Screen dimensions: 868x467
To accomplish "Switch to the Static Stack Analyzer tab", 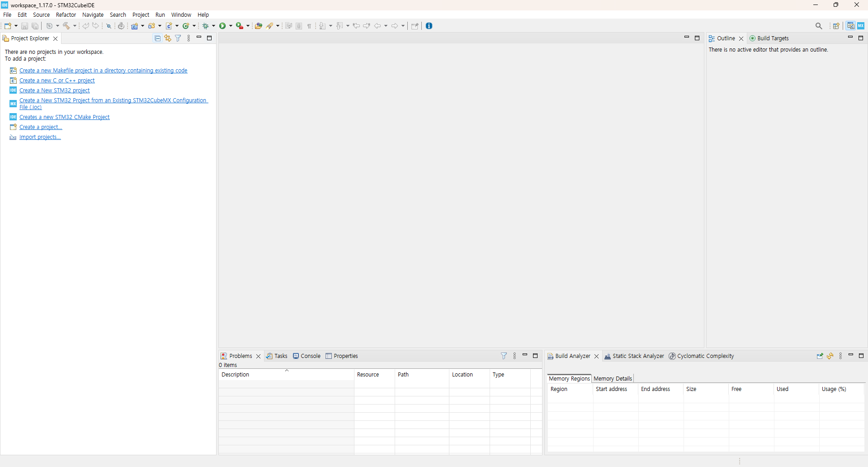I will (x=634, y=356).
